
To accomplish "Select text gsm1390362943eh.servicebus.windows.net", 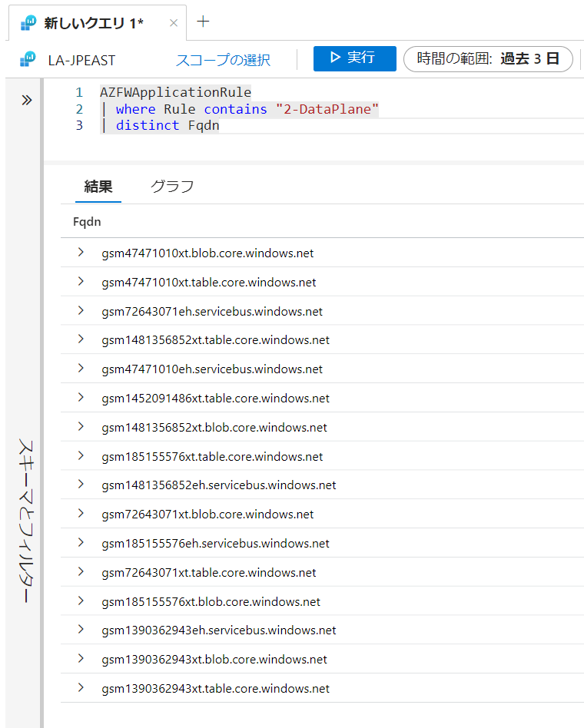I will point(219,630).
